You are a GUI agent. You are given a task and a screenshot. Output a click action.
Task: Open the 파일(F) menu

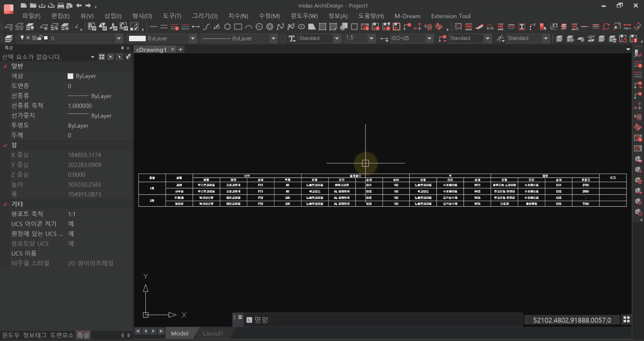[31, 16]
